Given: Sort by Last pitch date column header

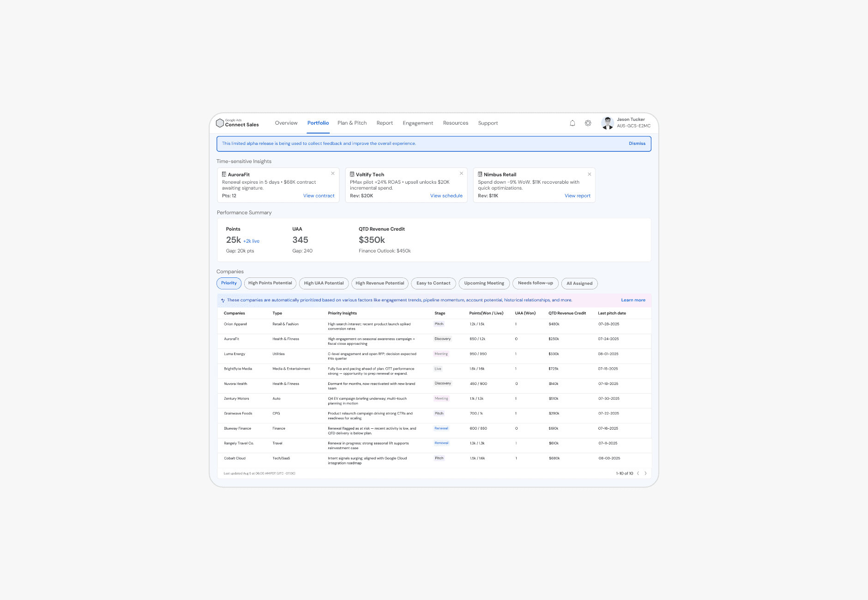Looking at the screenshot, I should click(x=612, y=313).
